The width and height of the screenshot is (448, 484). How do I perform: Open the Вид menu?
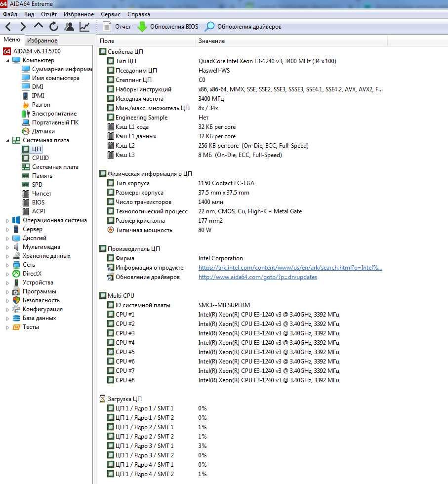[x=29, y=14]
